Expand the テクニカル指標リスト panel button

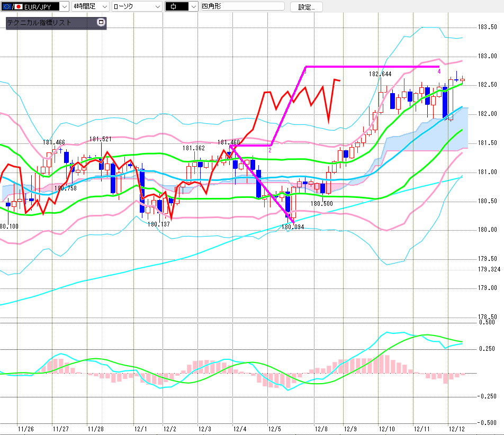[x=101, y=23]
